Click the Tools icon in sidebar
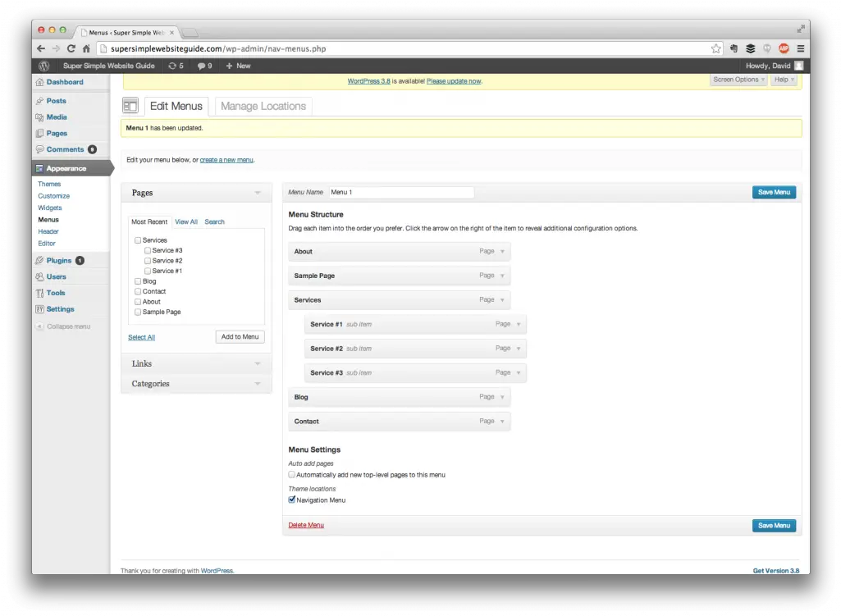841x616 pixels. tap(39, 293)
